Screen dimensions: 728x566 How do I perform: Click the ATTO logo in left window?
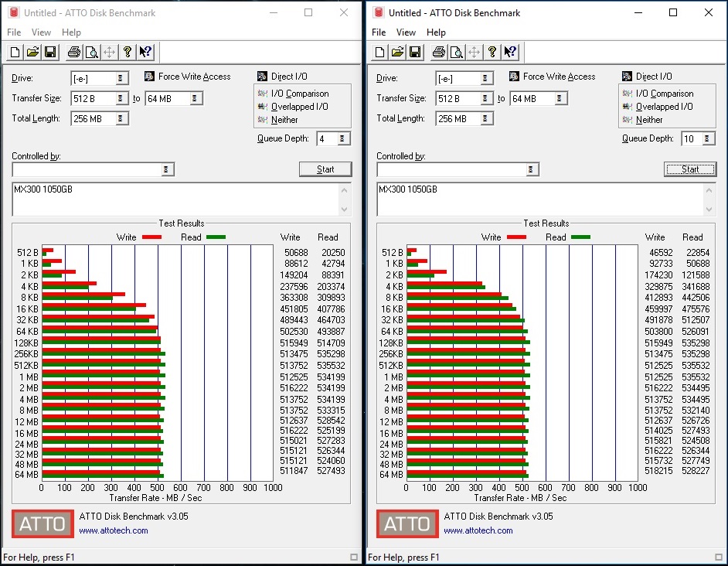tap(43, 523)
